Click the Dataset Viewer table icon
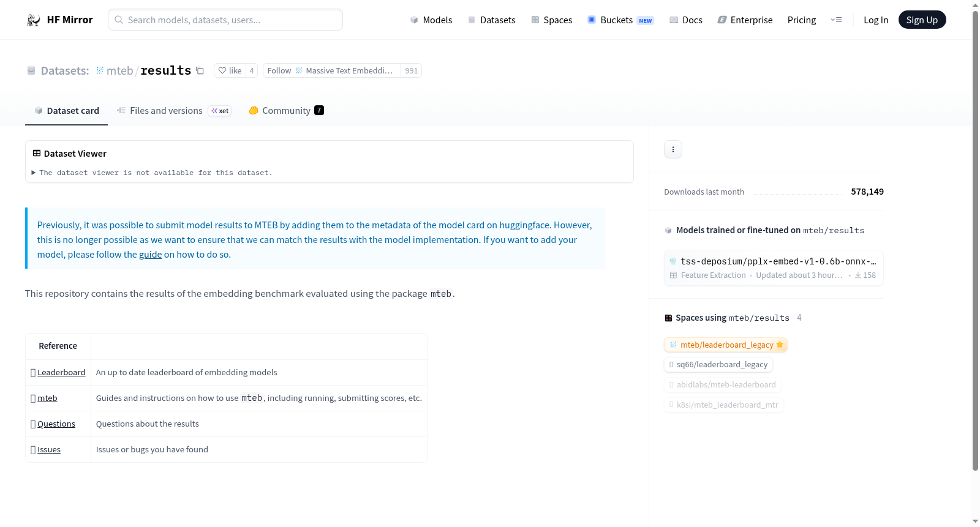Screen dimensions: 980x527 37,153
